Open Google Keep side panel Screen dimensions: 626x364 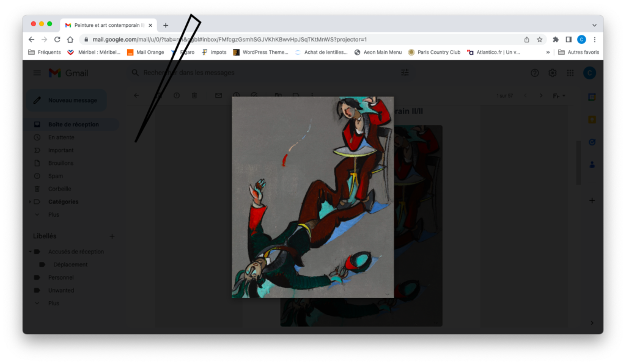click(592, 120)
